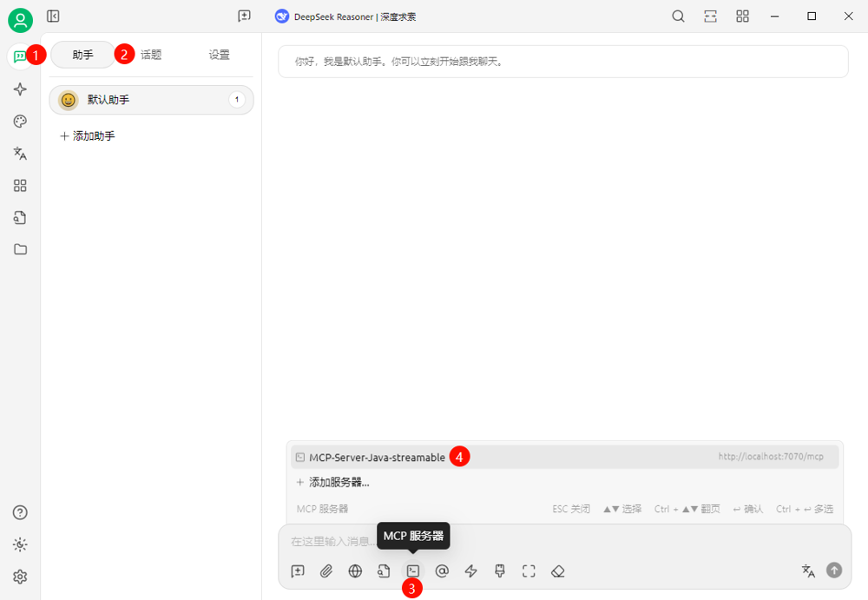The width and height of the screenshot is (868, 600).
Task: Click the paperclip attachment icon in input toolbar
Action: pos(326,570)
